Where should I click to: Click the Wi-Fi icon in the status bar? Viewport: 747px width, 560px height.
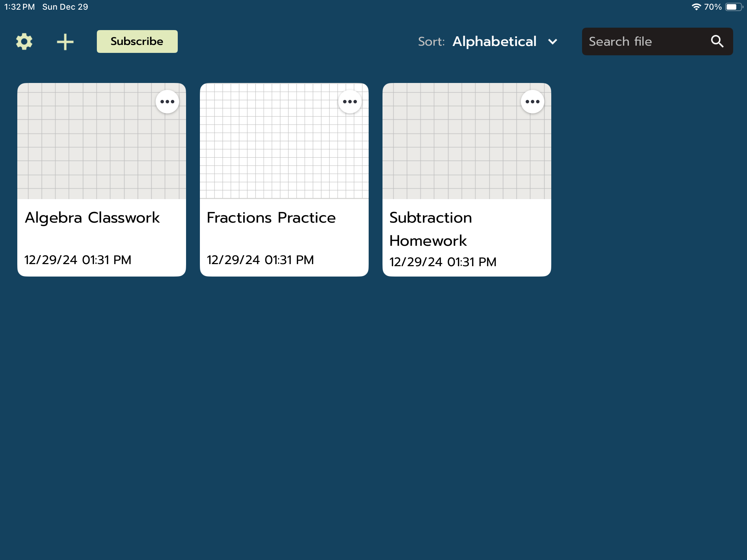click(696, 6)
